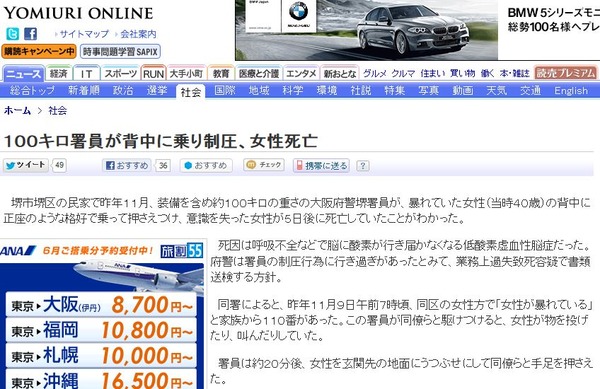Select 東京▸大阪 8,700円 fare row
The image size is (600, 389).
[101, 305]
